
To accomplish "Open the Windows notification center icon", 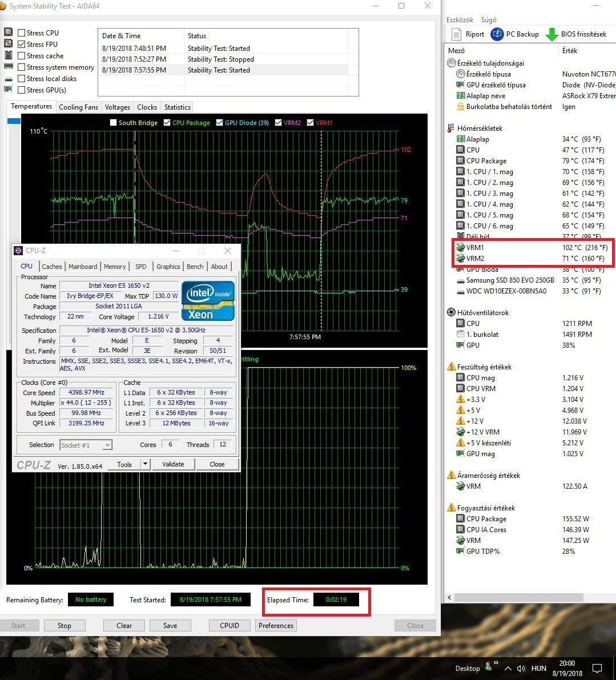I will [597, 668].
